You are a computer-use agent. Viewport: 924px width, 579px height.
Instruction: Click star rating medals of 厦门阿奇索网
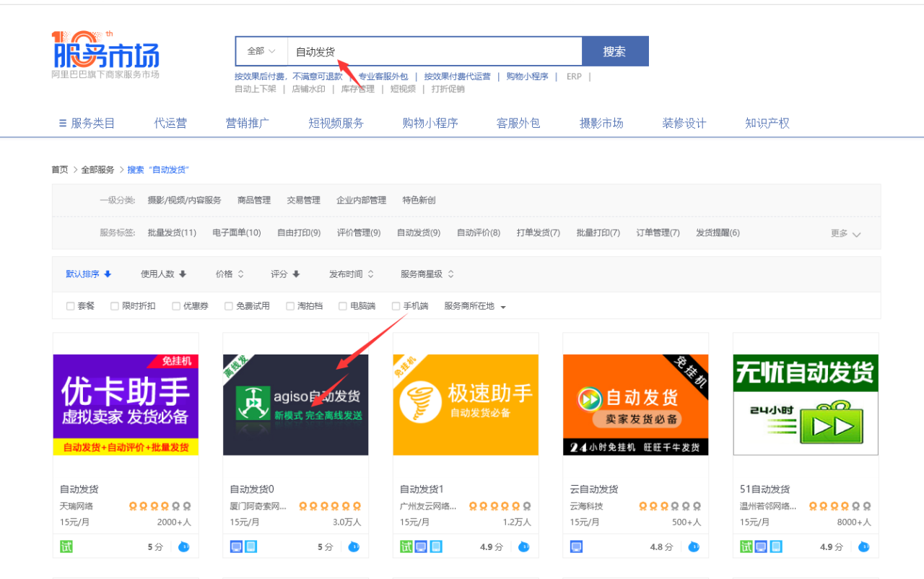click(x=330, y=506)
